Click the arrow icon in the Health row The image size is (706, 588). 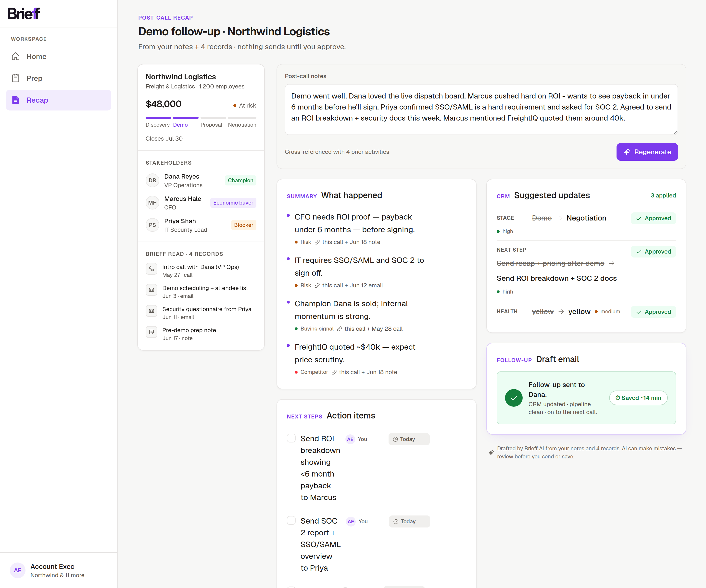click(x=561, y=312)
